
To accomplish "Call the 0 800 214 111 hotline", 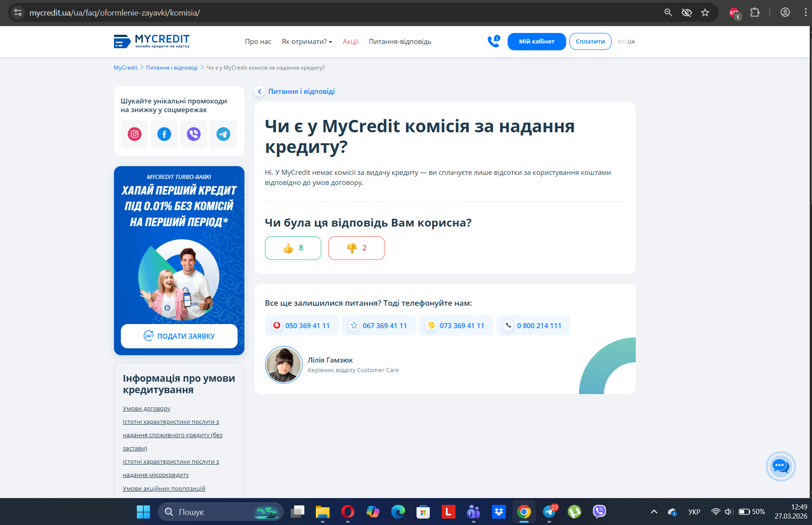I will coord(533,325).
